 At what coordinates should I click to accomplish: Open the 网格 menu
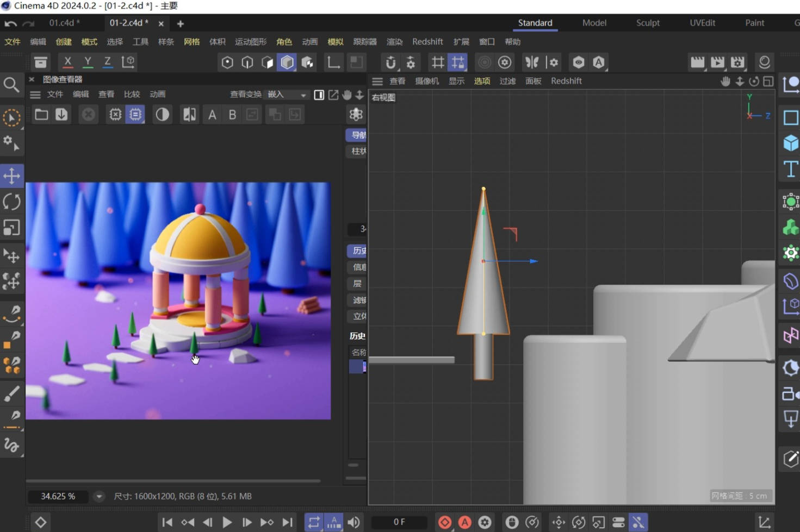click(x=191, y=42)
